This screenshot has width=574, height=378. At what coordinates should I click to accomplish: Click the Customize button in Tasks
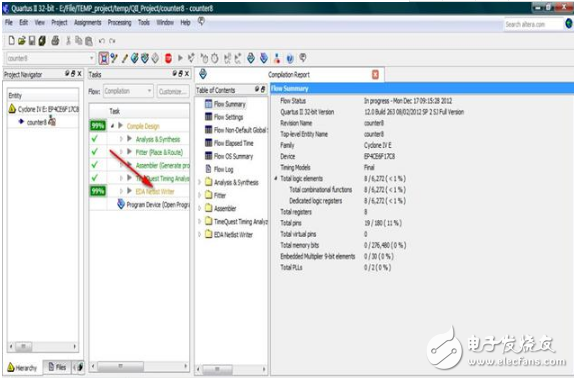pyautogui.click(x=173, y=91)
